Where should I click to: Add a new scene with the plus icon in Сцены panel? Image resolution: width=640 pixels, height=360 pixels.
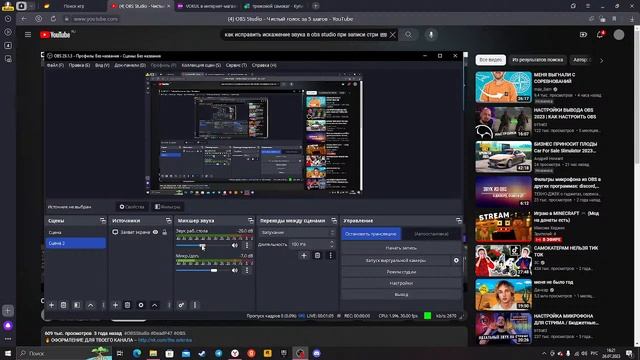click(x=51, y=305)
